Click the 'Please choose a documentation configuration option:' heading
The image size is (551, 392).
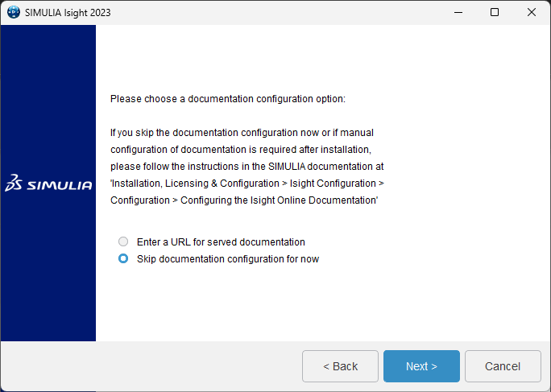(x=228, y=99)
